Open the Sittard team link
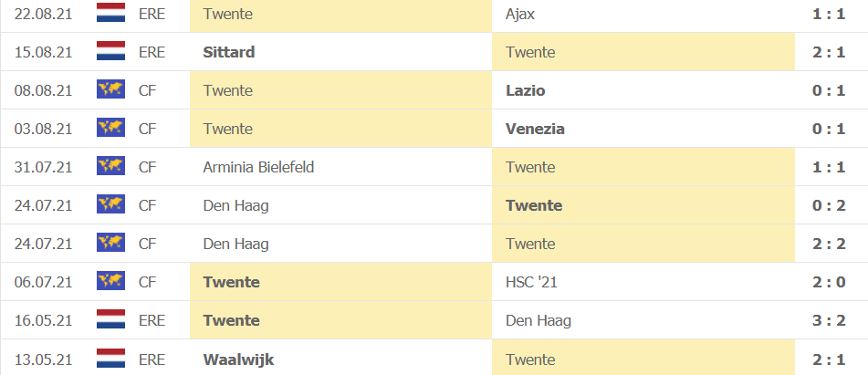The height and width of the screenshot is (375, 868). click(x=229, y=52)
